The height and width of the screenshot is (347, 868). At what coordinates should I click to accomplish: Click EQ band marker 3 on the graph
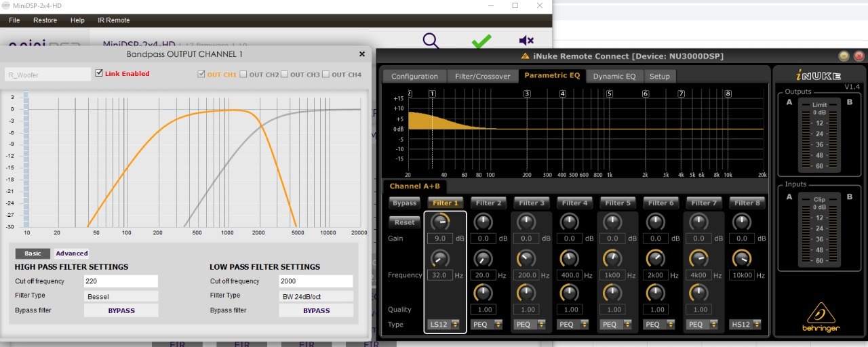click(x=527, y=94)
